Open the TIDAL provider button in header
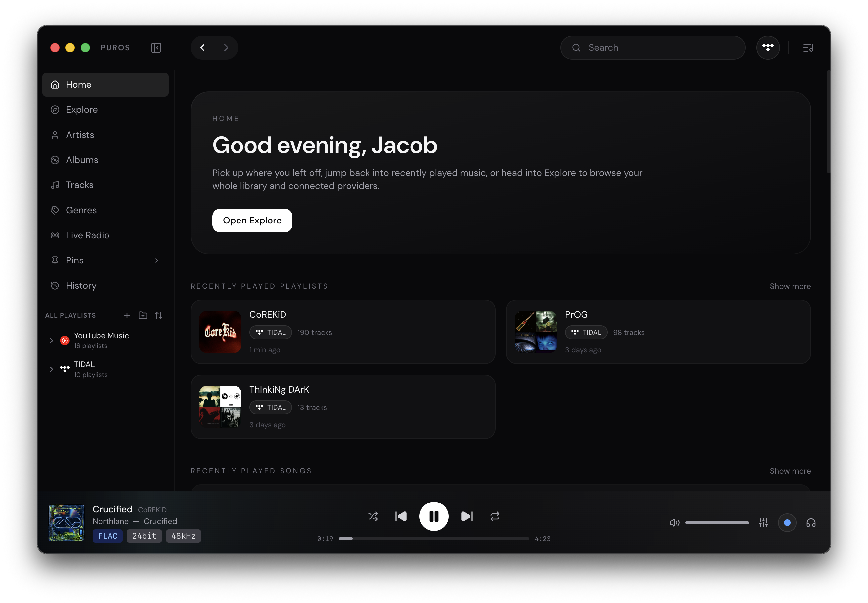Image resolution: width=868 pixels, height=603 pixels. tap(768, 48)
